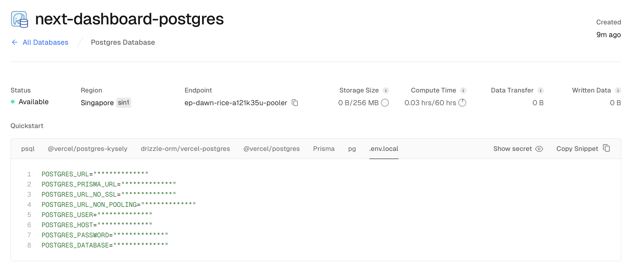Click the back arrow beside All Databases
644x279 pixels.
click(x=15, y=42)
